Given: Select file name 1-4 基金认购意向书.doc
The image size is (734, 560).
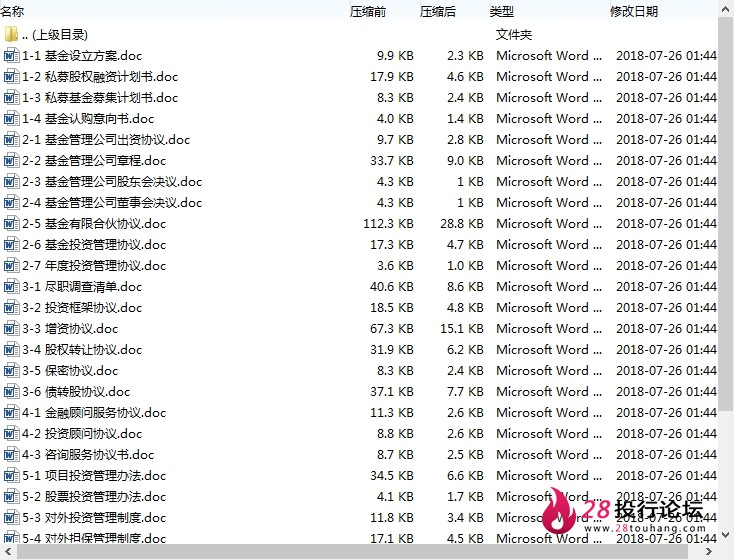Looking at the screenshot, I should pyautogui.click(x=88, y=119).
